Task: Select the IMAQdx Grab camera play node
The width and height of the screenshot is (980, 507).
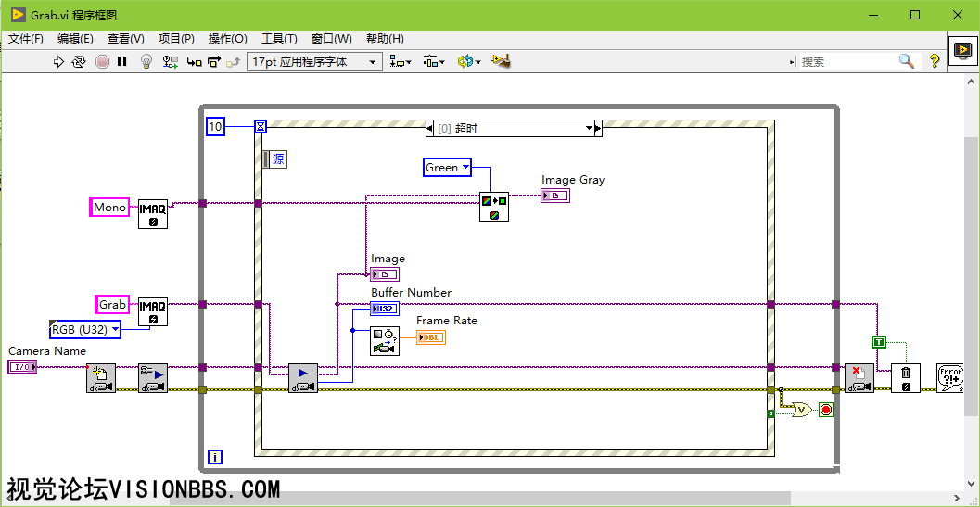Action: [x=302, y=378]
